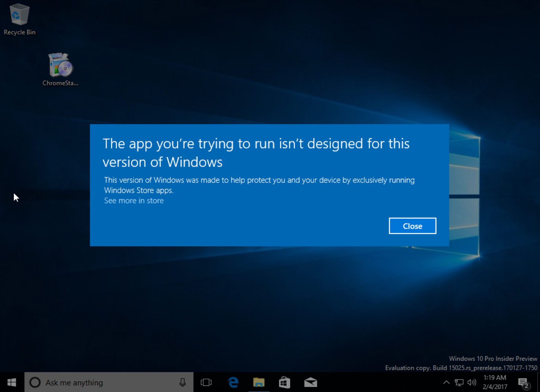Viewport: 540px width, 392px height.
Task: Click the dialog heading about app not designed
Action: [256, 153]
